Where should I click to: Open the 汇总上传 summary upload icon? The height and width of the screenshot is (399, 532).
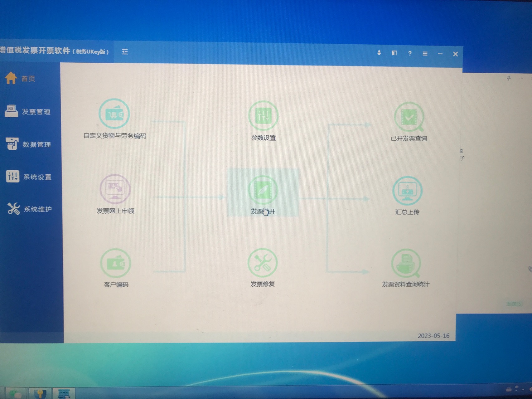click(407, 191)
